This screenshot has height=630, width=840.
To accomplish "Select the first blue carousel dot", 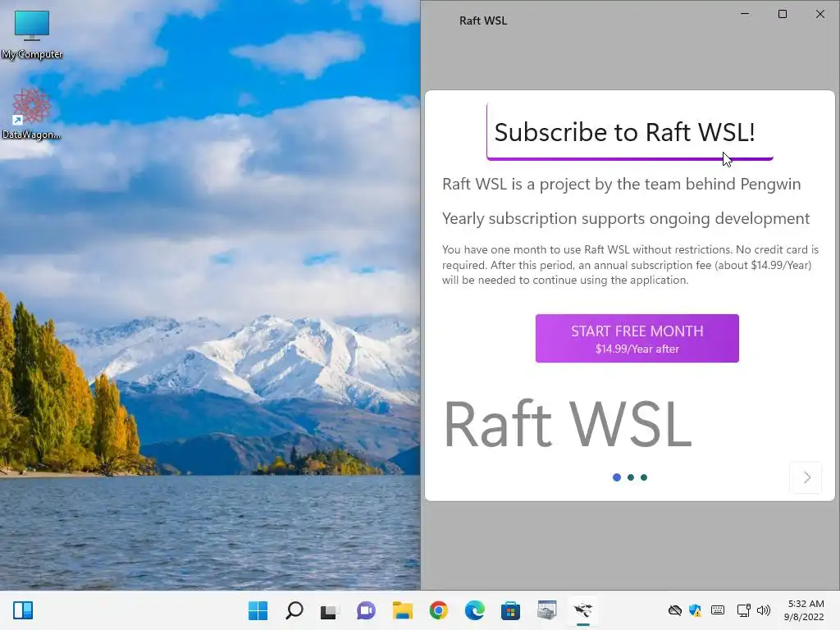I will click(617, 477).
